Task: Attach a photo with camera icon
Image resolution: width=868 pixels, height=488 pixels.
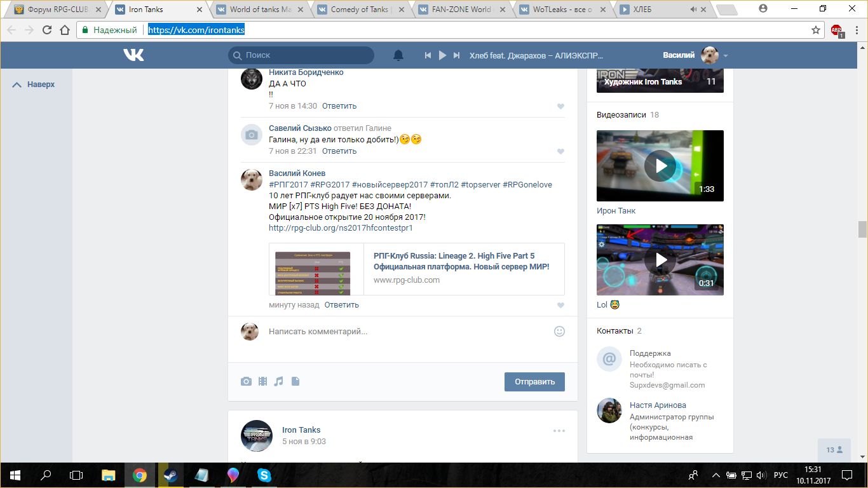Action: (246, 381)
